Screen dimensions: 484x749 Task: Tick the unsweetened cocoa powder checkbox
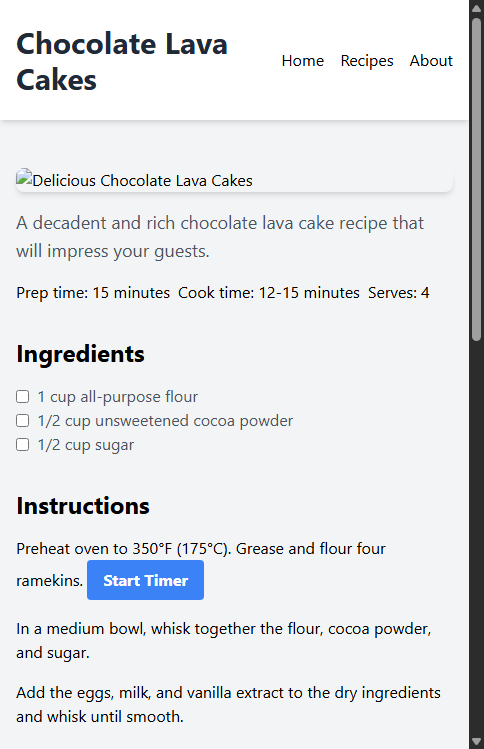point(22,420)
